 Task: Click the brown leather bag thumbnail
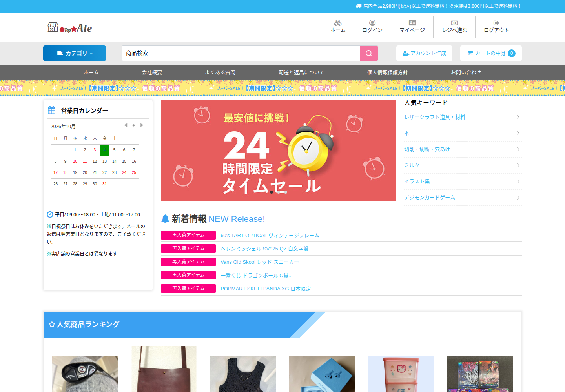coord(164,369)
